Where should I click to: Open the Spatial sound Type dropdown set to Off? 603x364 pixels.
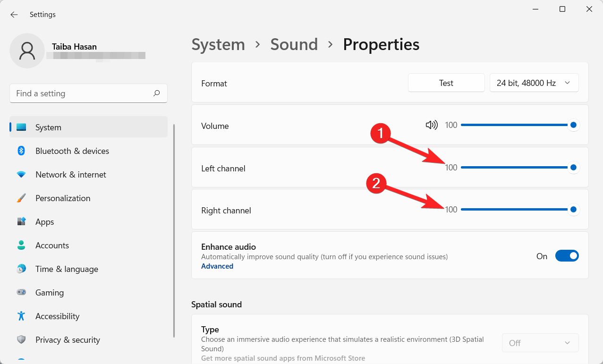pyautogui.click(x=540, y=343)
